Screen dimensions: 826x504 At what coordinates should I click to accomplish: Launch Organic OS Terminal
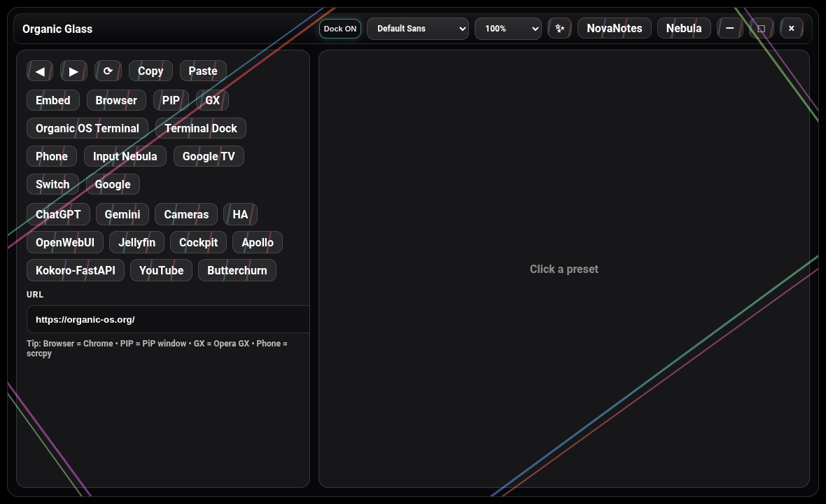coord(87,129)
